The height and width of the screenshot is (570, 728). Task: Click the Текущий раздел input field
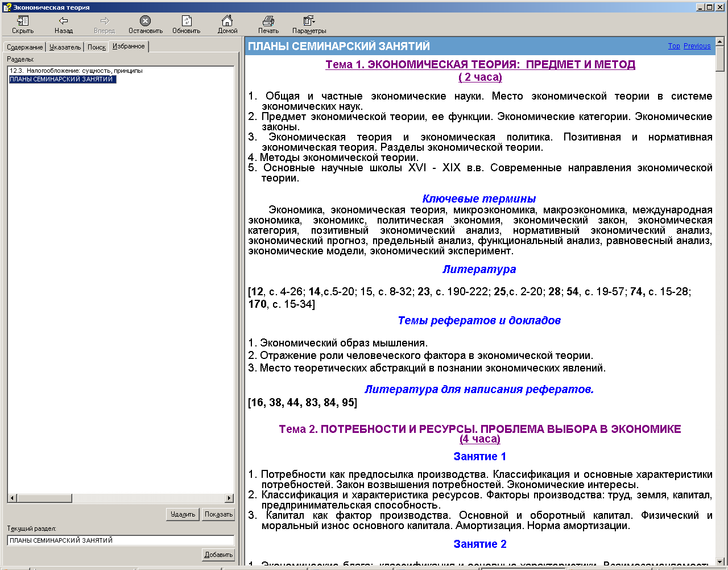coord(121,540)
